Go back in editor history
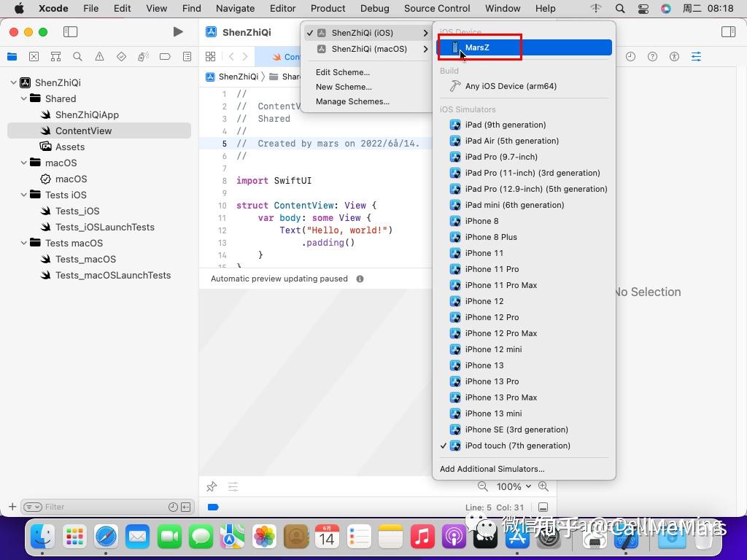 [x=231, y=57]
